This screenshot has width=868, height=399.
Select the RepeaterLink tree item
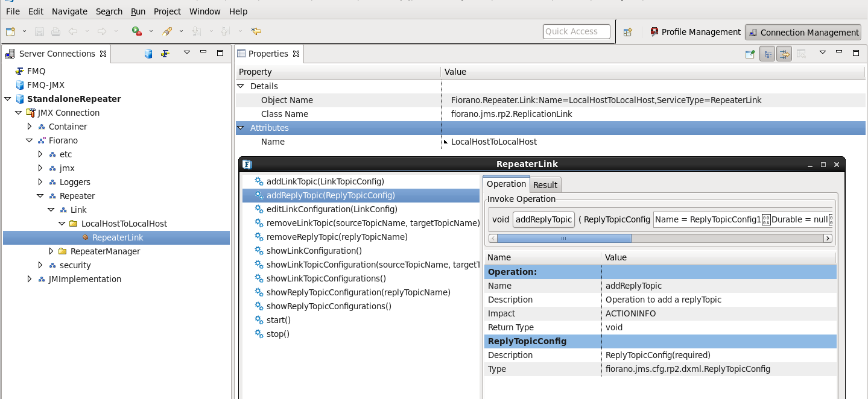tap(118, 237)
